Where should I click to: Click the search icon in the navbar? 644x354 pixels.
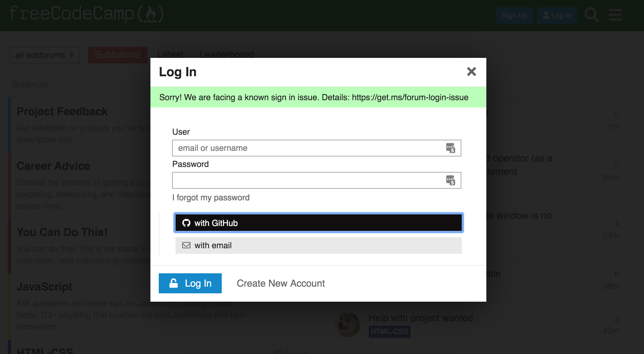(x=592, y=15)
